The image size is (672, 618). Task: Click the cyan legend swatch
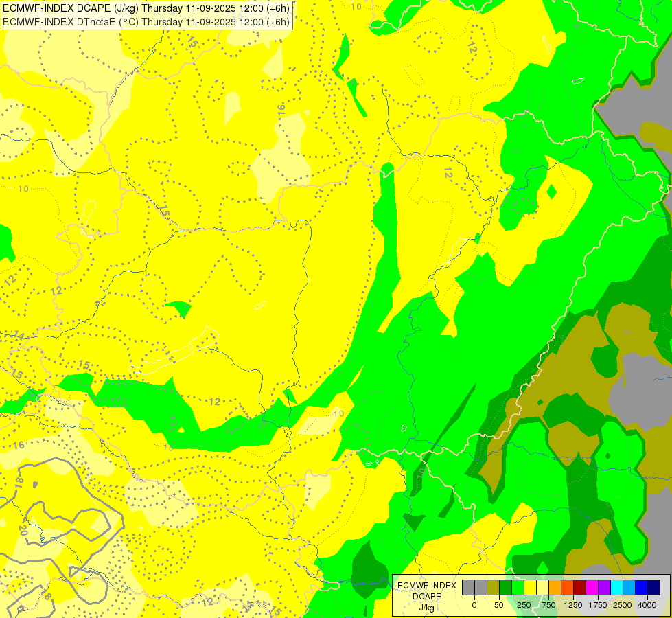click(616, 587)
